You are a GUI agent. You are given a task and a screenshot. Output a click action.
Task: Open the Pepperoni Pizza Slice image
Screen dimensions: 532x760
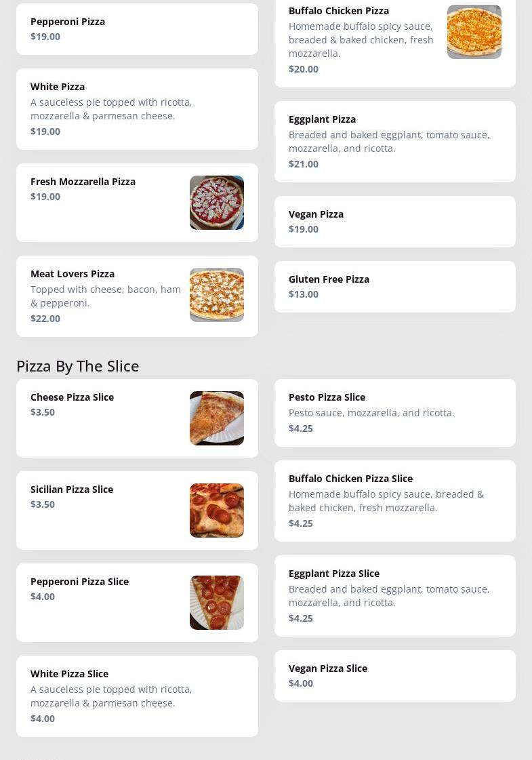click(216, 603)
